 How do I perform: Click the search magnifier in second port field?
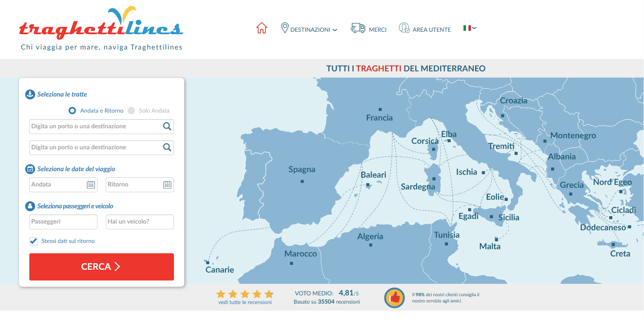pyautogui.click(x=167, y=148)
